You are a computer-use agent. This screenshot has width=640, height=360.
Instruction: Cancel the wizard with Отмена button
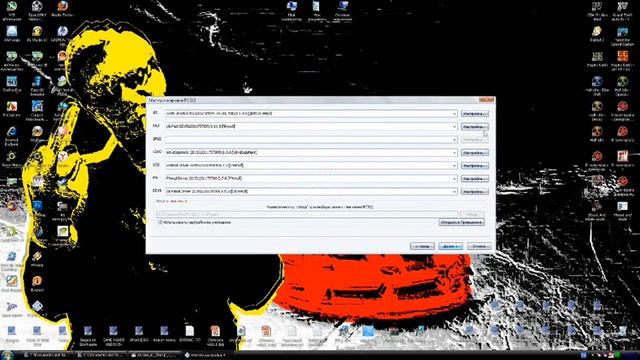click(x=479, y=246)
